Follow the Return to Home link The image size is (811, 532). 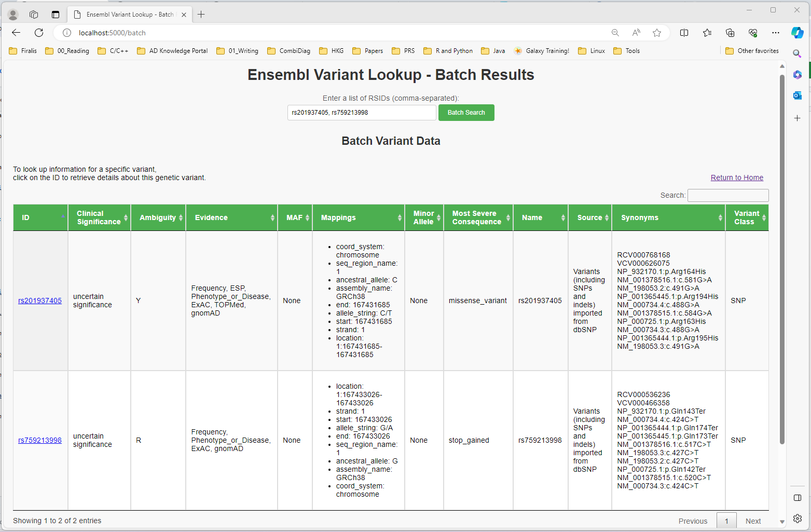737,177
